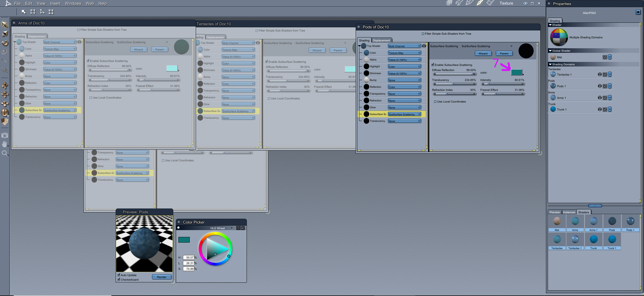
Task: Switch to Instances tab in Properties panel
Action: click(569, 212)
